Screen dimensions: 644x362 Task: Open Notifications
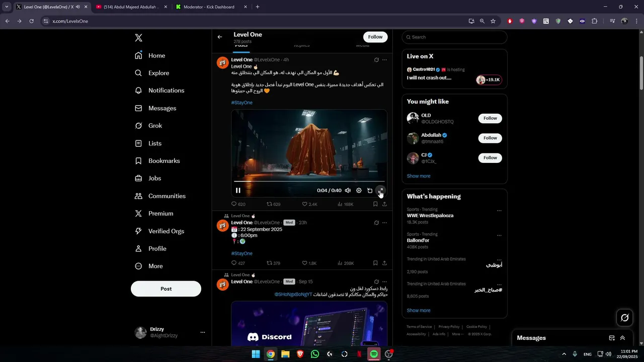click(x=159, y=90)
